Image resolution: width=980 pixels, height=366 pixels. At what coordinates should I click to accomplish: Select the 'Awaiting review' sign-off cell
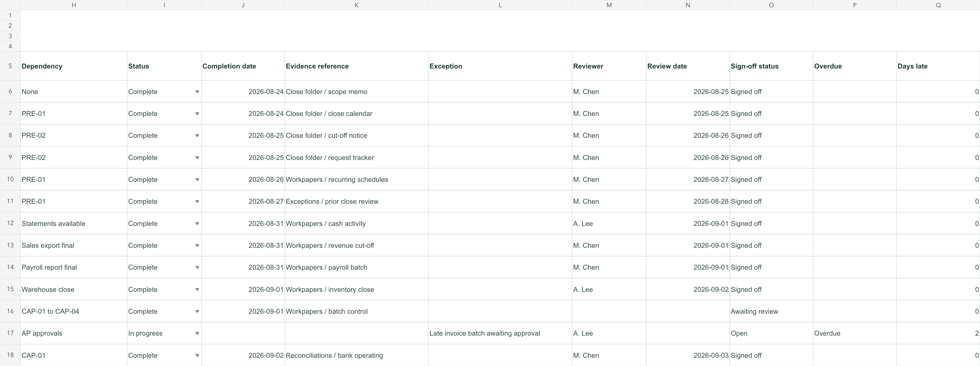[771, 311]
